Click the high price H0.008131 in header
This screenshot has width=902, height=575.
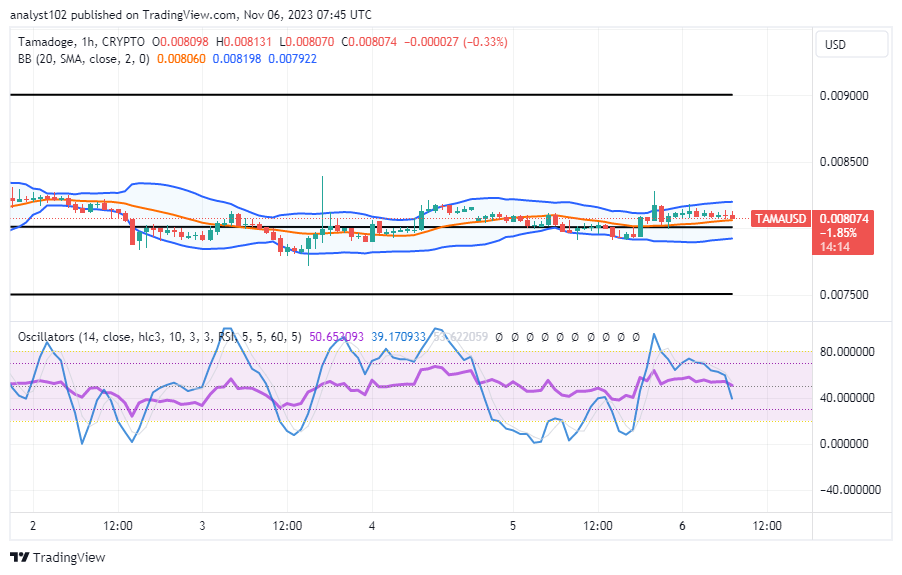pos(243,42)
